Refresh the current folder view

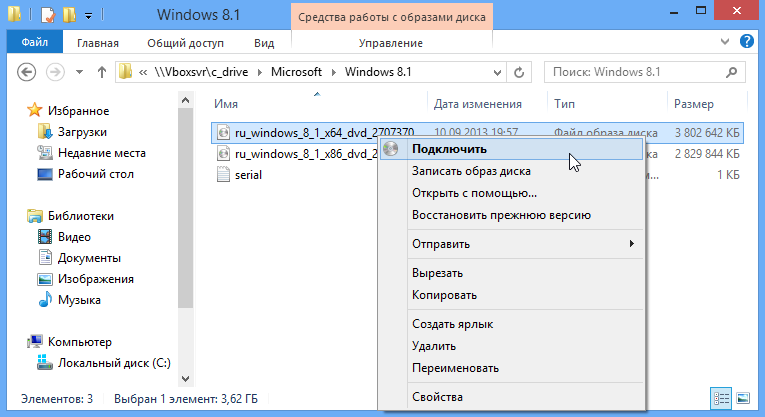click(x=518, y=73)
